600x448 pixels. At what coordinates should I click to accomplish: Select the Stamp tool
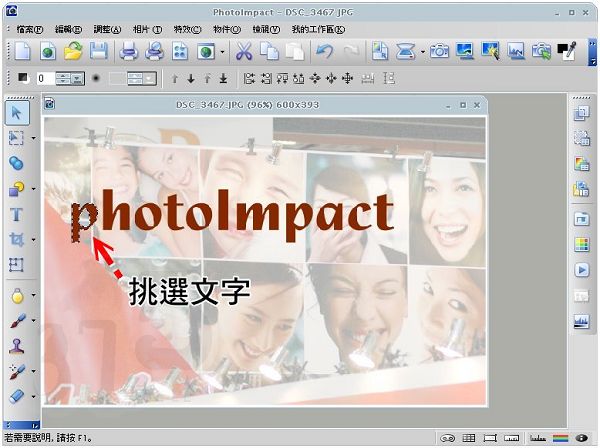pyautogui.click(x=16, y=346)
